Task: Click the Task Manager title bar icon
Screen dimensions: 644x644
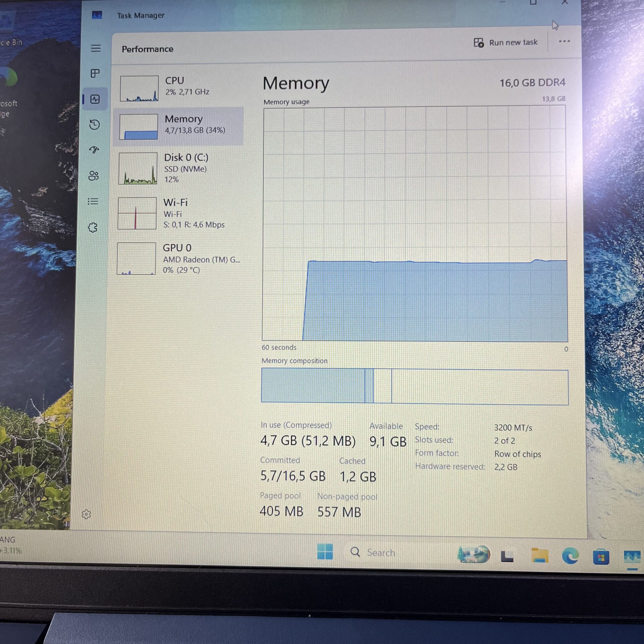Action: [x=97, y=15]
